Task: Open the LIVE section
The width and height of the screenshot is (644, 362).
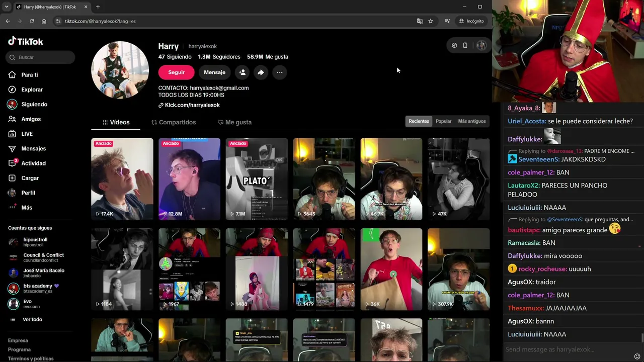Action: (x=27, y=134)
